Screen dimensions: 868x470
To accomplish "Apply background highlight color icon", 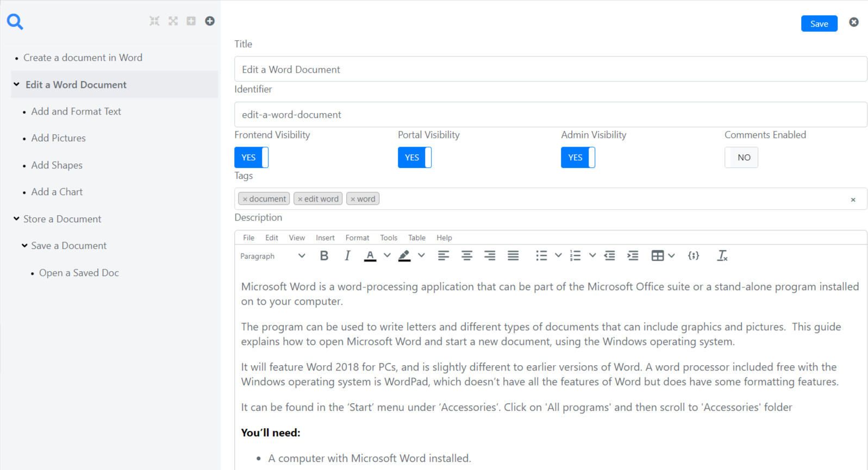I will point(404,255).
